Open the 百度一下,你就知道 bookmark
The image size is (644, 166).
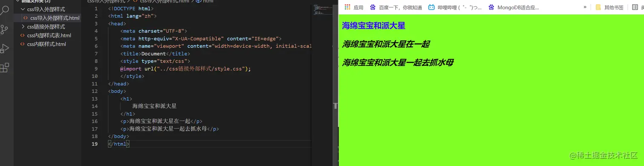click(396, 7)
